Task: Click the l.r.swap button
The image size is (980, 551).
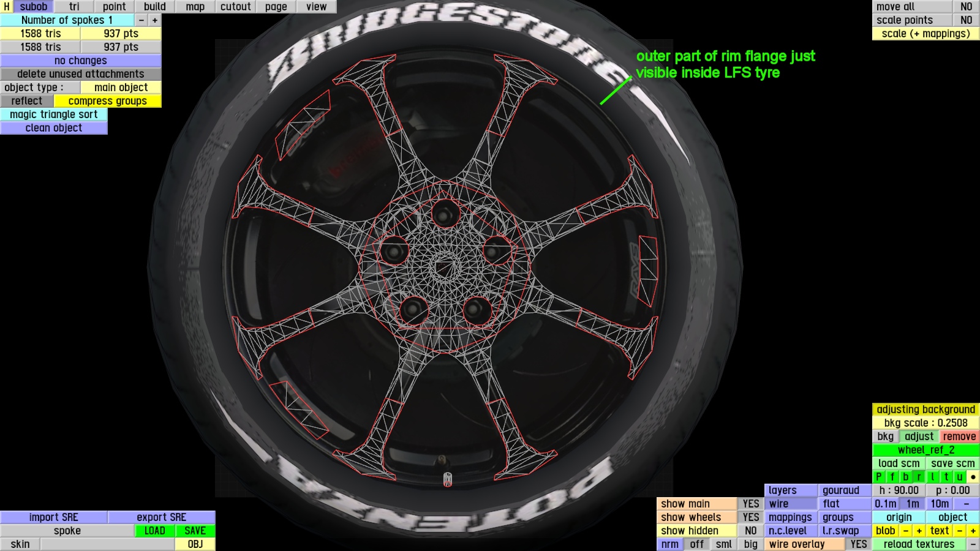Action: 845,531
